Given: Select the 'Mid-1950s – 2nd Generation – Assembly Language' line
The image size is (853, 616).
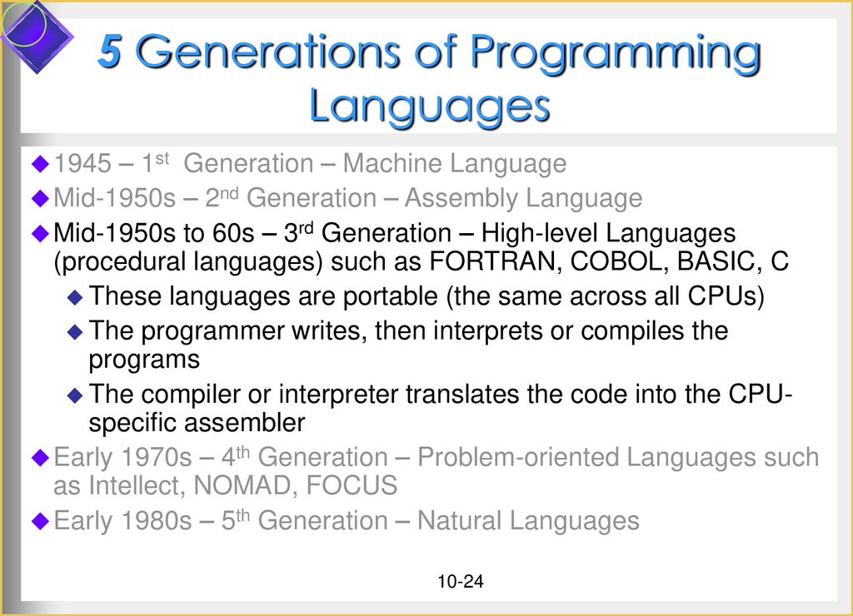Looking at the screenshot, I should point(347,198).
